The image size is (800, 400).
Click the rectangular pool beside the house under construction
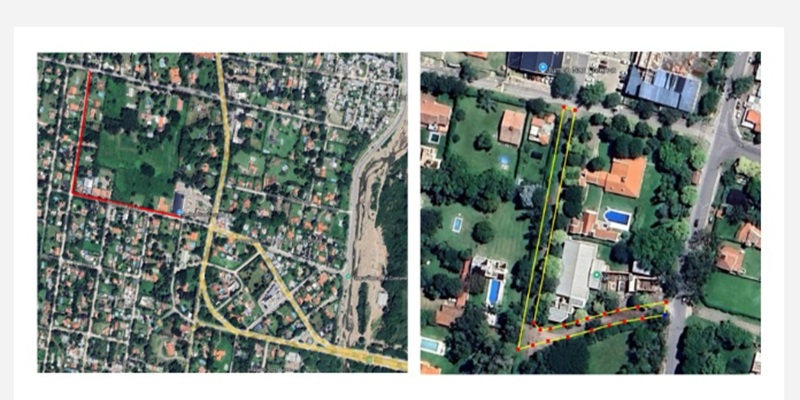tap(494, 291)
